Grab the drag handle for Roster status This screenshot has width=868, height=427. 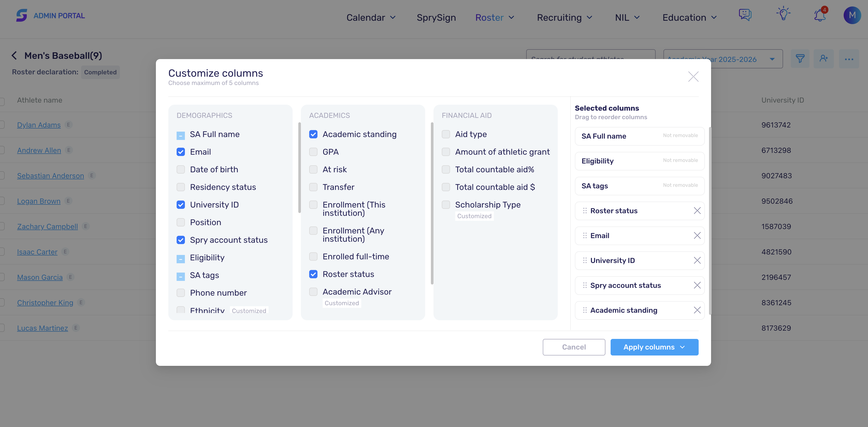click(x=585, y=211)
